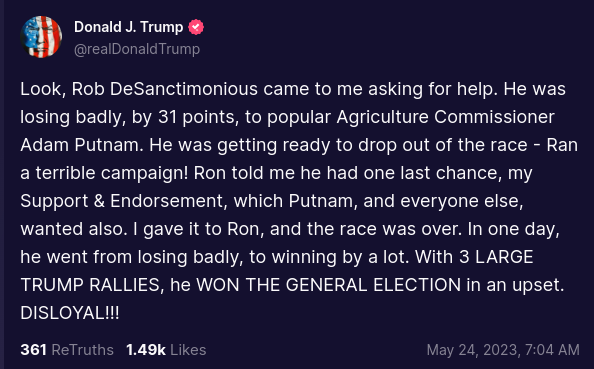
Task: Click the TRUMP RALLIES text in post
Action: (92, 285)
